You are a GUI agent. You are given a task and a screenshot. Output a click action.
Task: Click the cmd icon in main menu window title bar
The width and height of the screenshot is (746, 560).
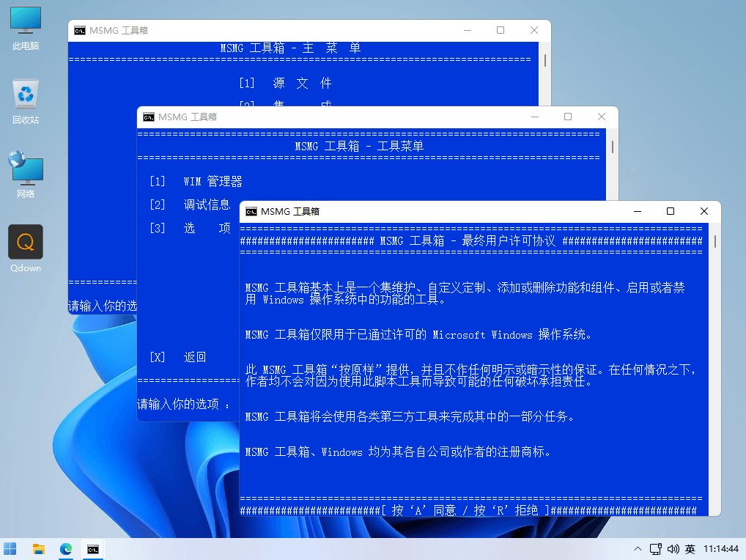(80, 31)
